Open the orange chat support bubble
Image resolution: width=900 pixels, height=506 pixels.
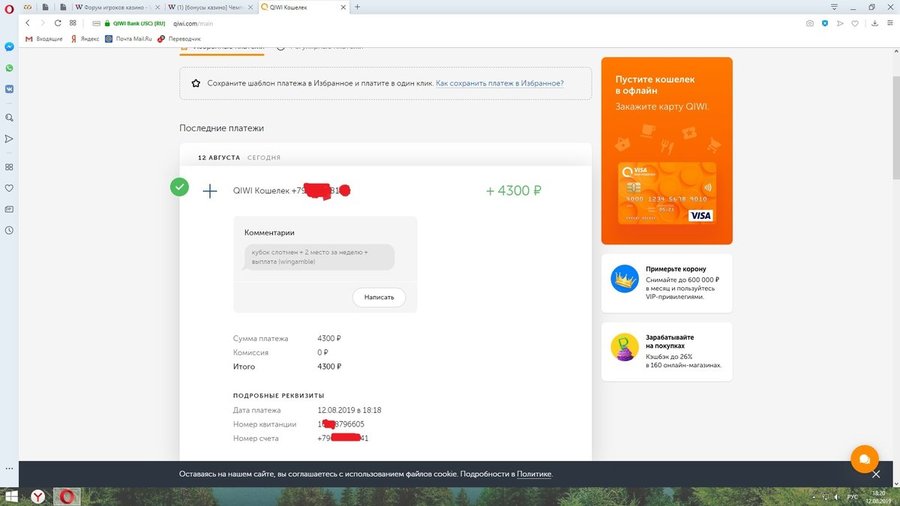coord(863,459)
